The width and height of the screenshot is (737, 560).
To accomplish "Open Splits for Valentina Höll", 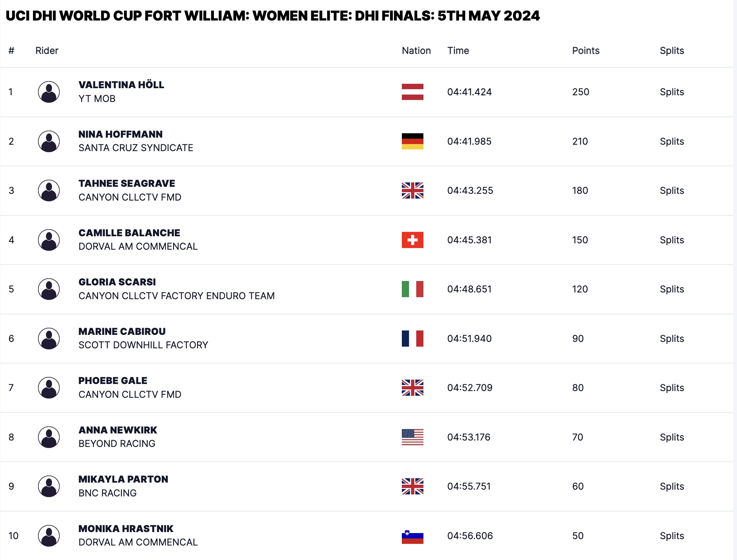I will (x=672, y=92).
